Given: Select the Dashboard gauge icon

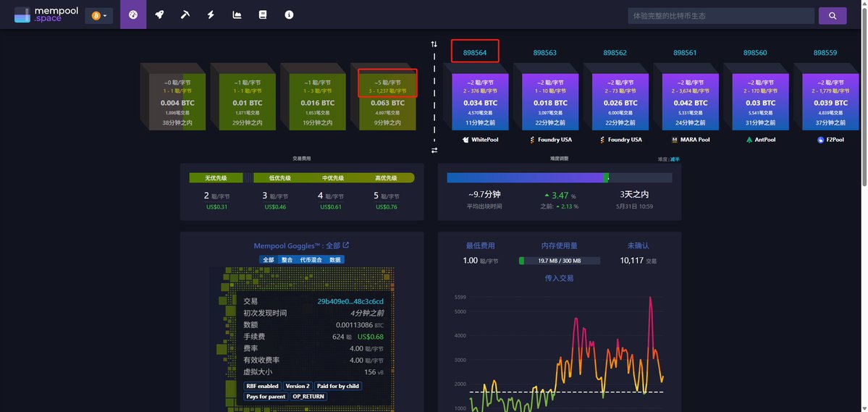Looking at the screenshot, I should (x=133, y=15).
